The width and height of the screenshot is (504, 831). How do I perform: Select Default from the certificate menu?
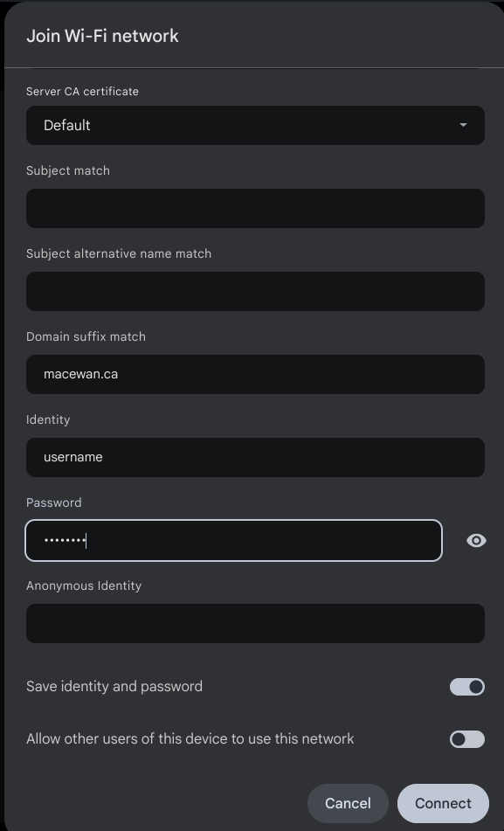[255, 125]
